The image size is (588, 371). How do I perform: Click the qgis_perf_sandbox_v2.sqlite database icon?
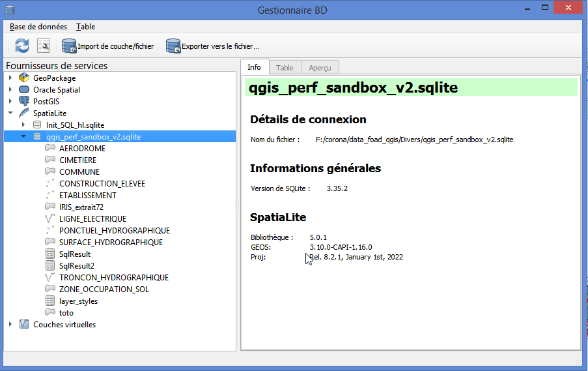point(37,136)
